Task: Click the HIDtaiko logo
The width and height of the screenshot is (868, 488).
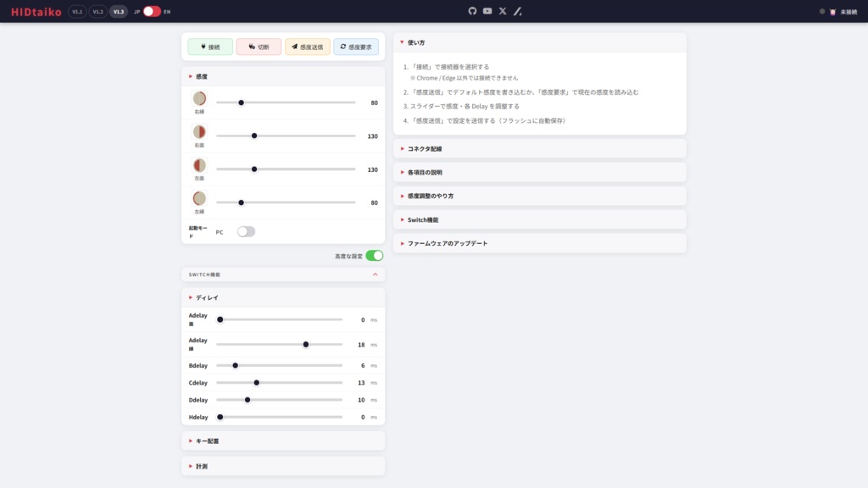Action: 36,12
